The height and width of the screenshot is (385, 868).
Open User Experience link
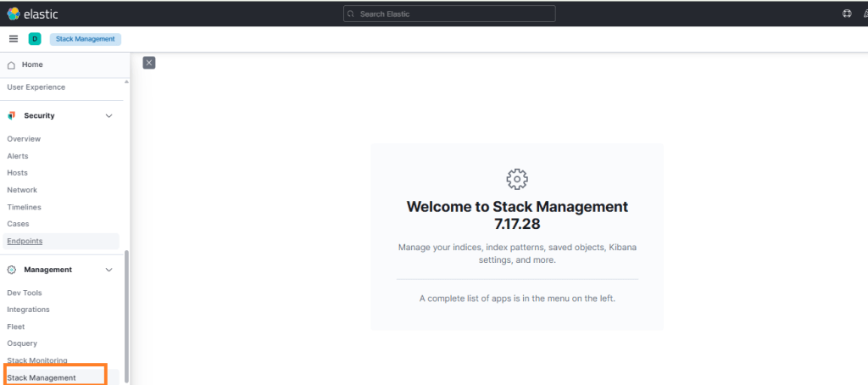36,87
